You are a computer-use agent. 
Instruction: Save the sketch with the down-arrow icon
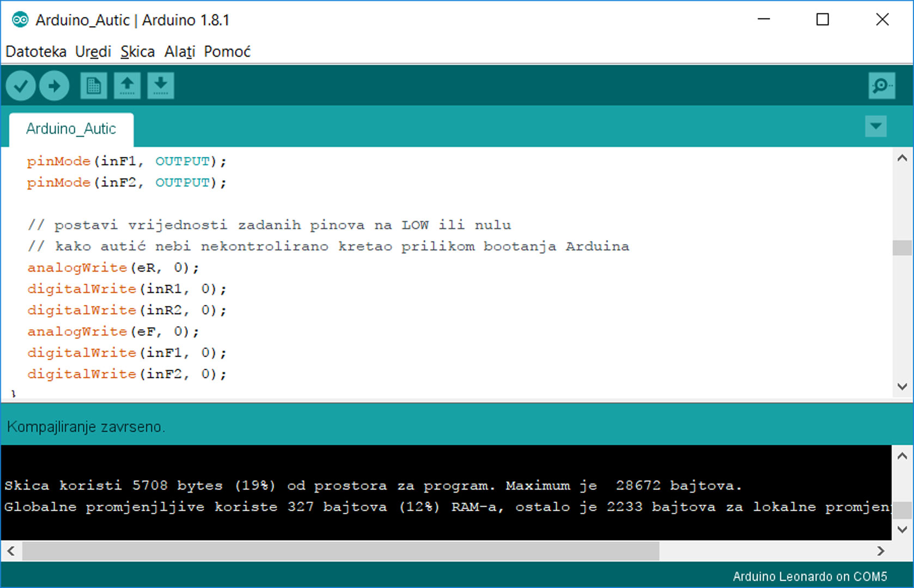[161, 86]
